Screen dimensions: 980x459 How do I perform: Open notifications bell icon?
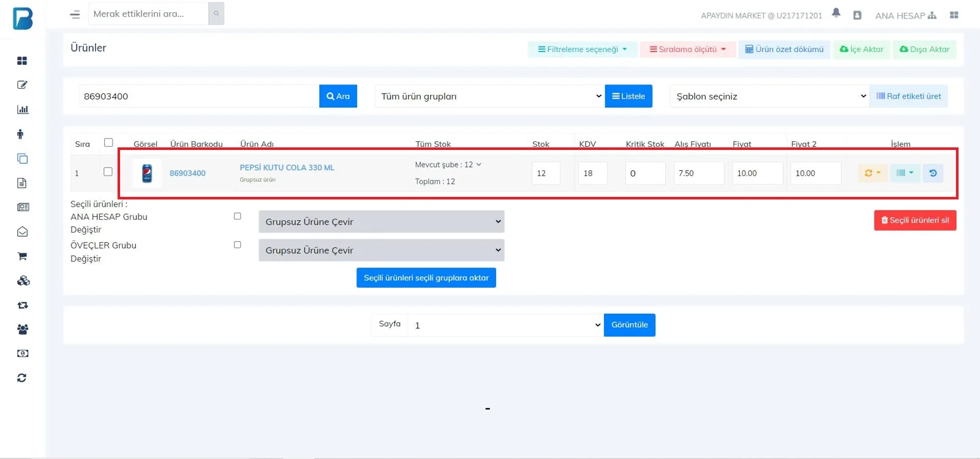point(836,13)
